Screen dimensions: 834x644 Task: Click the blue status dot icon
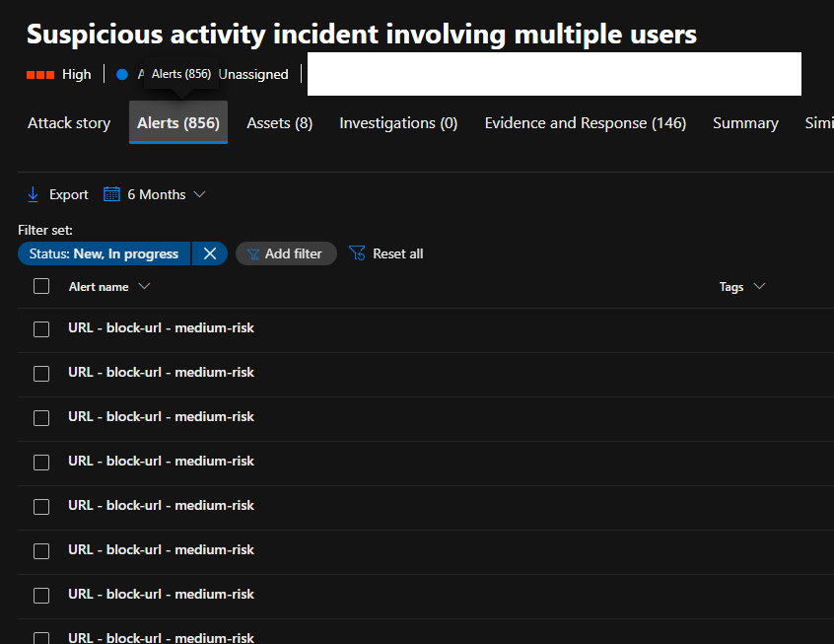click(122, 75)
